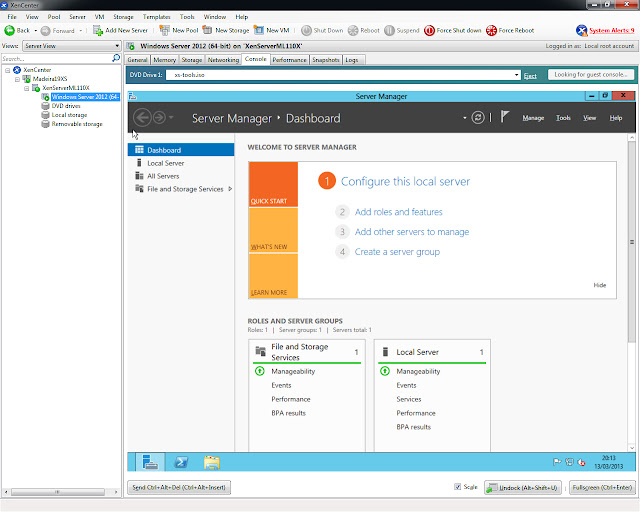Image resolution: width=640 pixels, height=512 pixels.
Task: Collapse the XenCenter tree root node
Action: [x=7, y=70]
